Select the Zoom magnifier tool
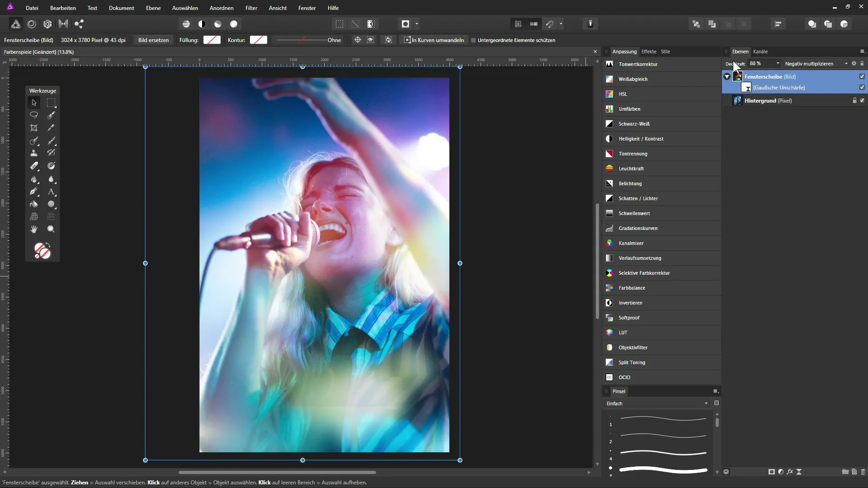 click(51, 230)
